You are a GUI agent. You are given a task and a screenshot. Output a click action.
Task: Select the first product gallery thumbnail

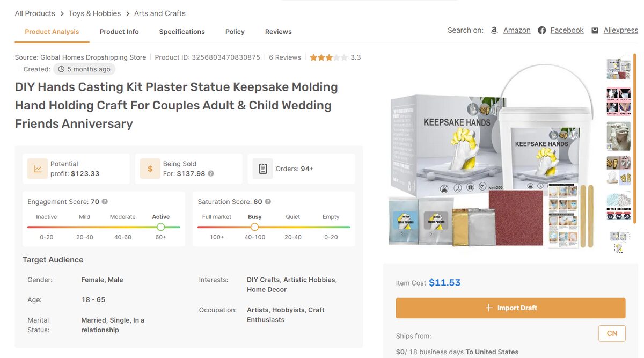click(618, 69)
